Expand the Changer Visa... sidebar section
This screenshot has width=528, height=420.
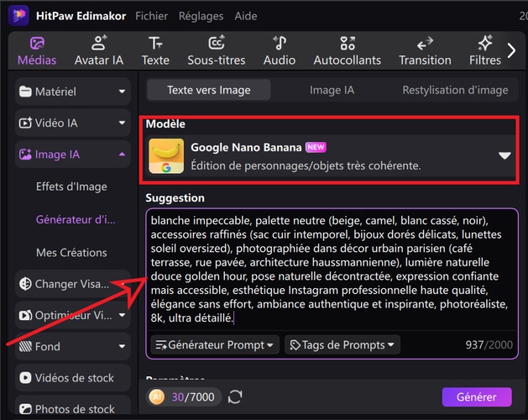tap(73, 284)
